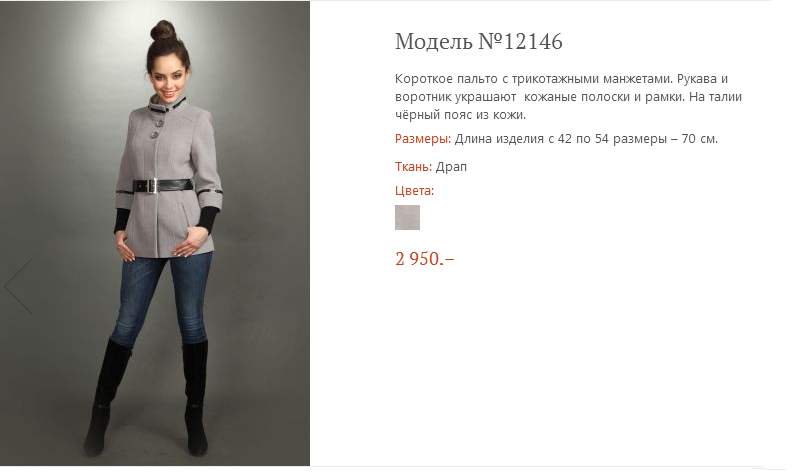Click the black leather belt in photo
Image resolution: width=800 pixels, height=474 pixels.
pyautogui.click(x=163, y=185)
